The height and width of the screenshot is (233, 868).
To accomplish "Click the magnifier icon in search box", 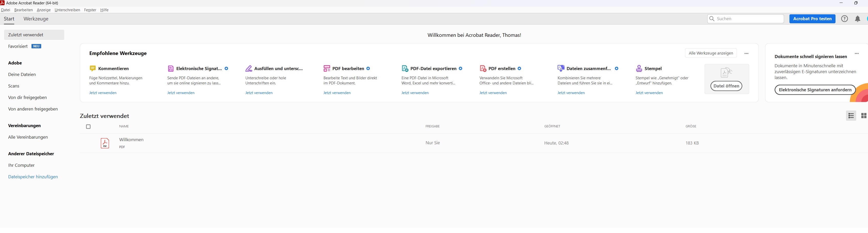I will [x=712, y=19].
